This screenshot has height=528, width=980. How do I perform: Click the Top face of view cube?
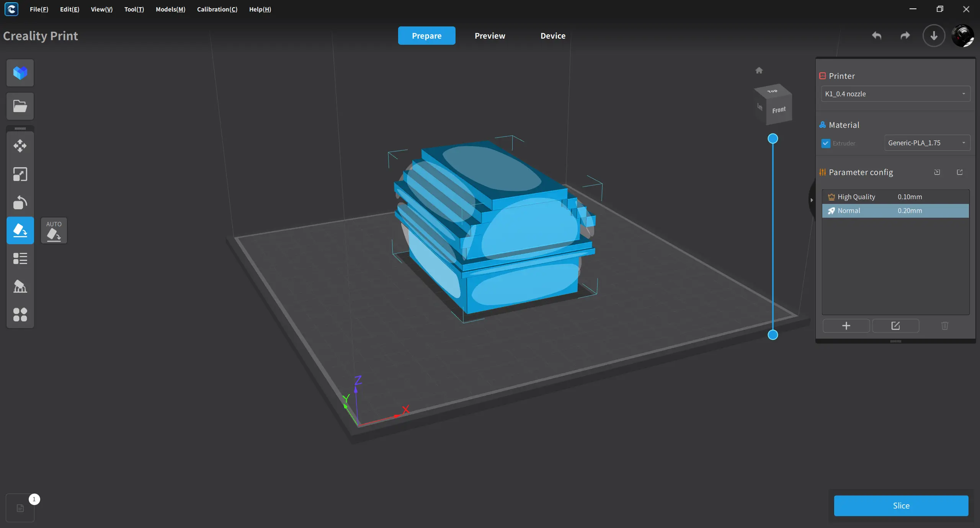coord(773,91)
